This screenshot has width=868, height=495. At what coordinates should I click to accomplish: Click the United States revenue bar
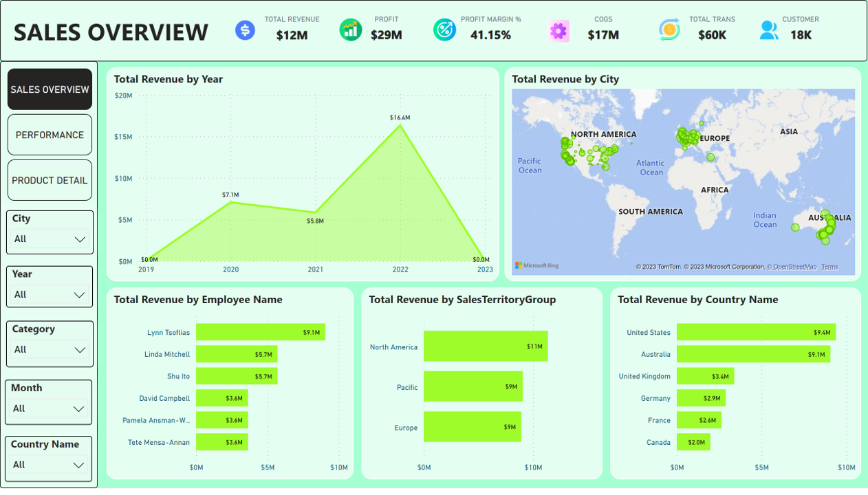coord(755,333)
